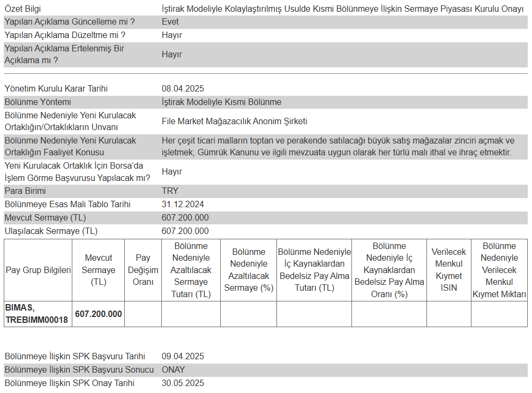Click the SPK approval date 30.05.2025
This screenshot has height=393, width=532.
(x=183, y=383)
